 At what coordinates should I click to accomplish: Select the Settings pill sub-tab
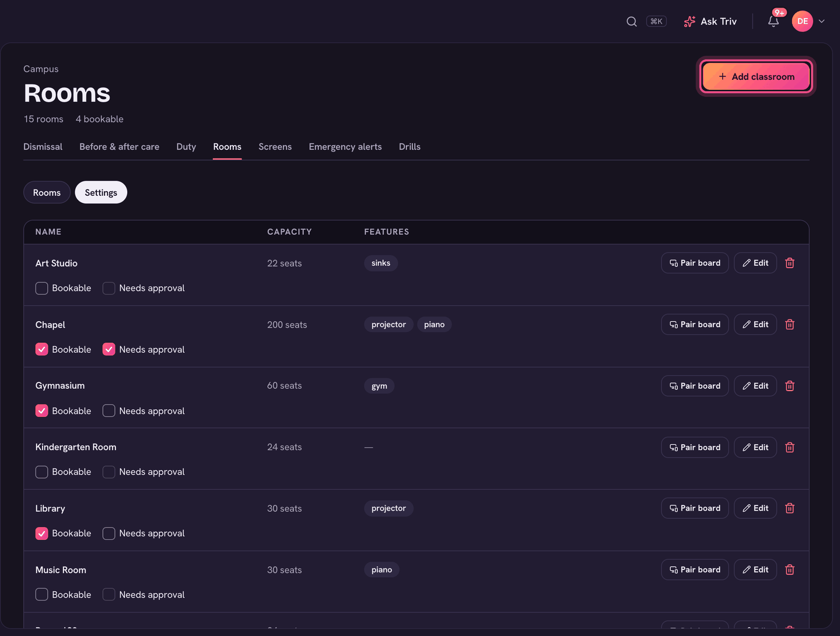[101, 192]
